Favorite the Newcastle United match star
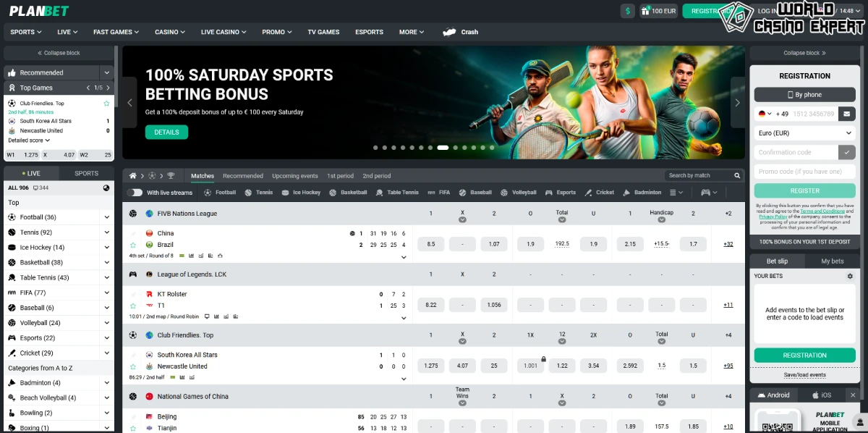Screen dimensions: 868x433 tap(133, 366)
